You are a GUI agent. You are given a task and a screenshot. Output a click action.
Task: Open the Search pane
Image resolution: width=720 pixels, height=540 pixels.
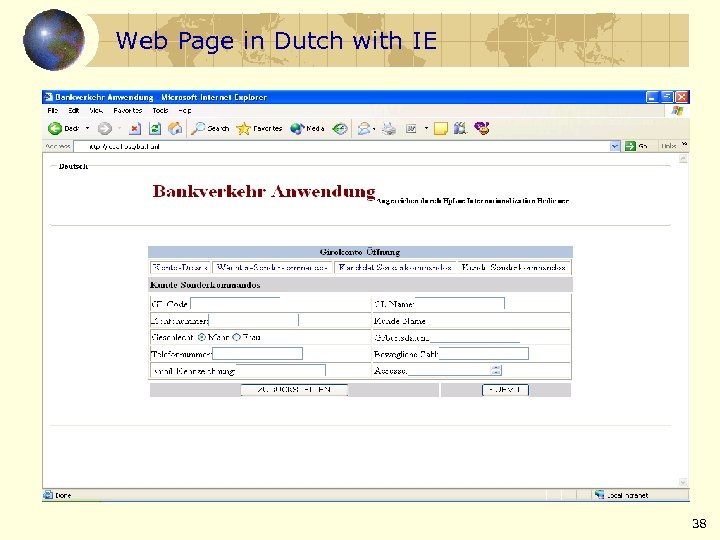[x=210, y=129]
